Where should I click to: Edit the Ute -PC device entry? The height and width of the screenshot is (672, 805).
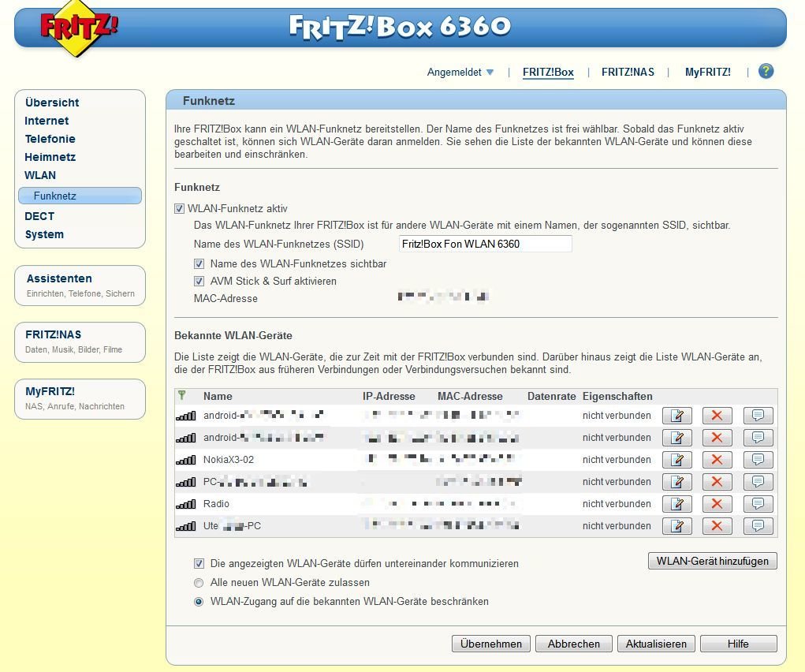(676, 526)
